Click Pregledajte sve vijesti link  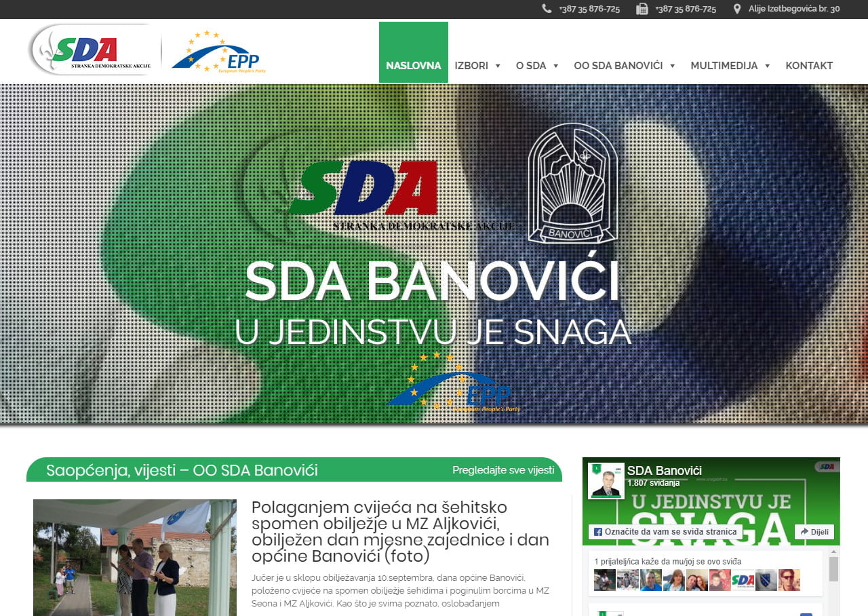[x=503, y=470]
